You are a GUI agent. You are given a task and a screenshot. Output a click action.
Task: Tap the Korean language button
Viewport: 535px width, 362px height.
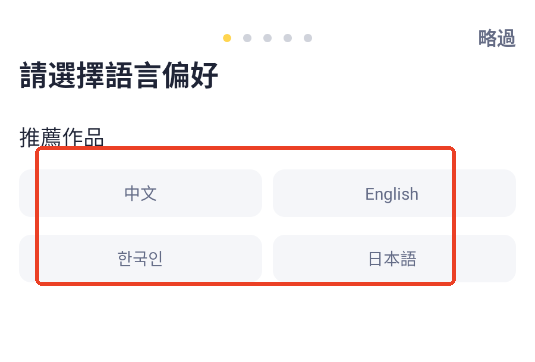click(x=141, y=258)
